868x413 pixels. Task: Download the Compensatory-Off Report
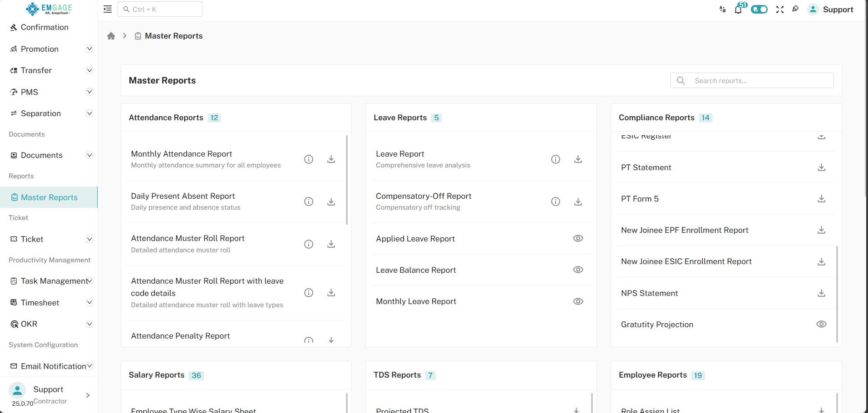(x=577, y=202)
